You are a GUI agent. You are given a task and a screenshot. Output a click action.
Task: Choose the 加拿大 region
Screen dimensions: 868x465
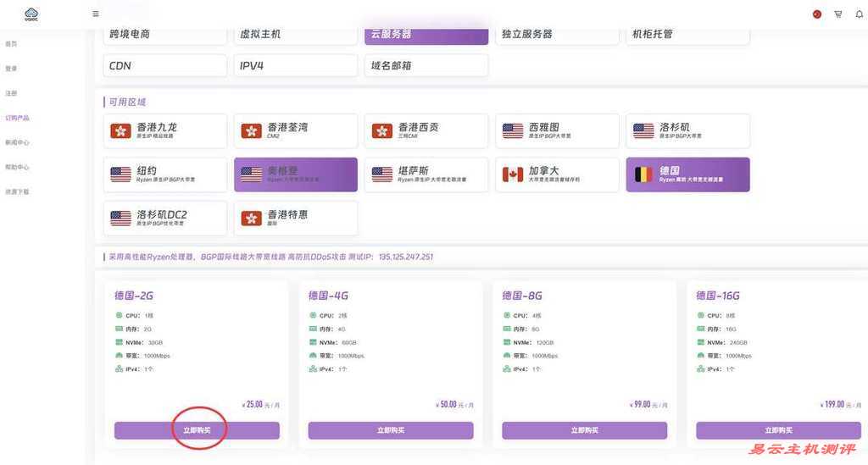557,174
